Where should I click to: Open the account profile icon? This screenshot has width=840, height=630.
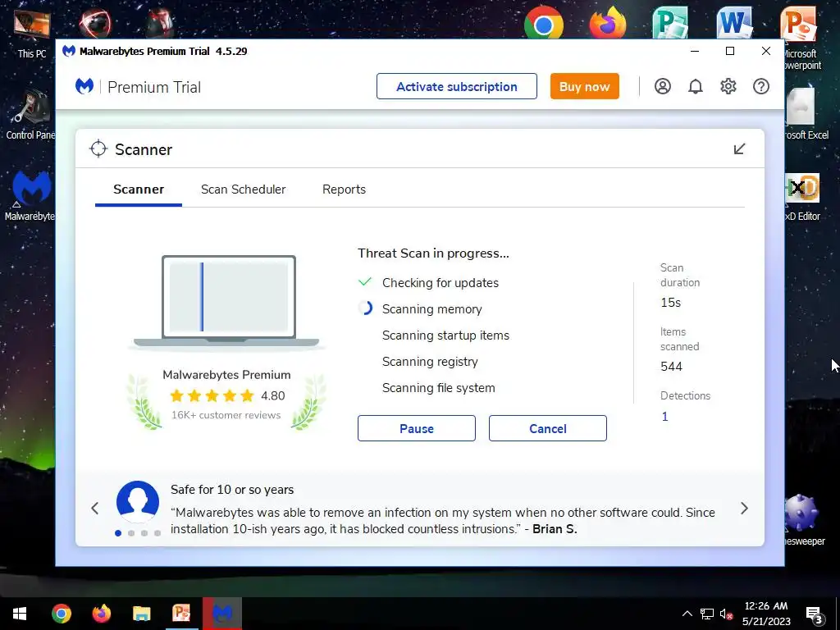coord(663,86)
